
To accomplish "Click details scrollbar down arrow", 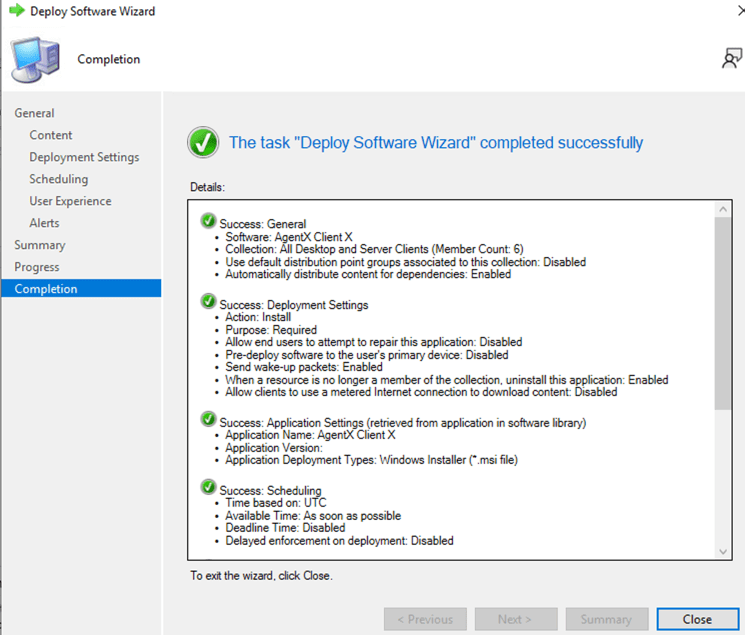I will pyautogui.click(x=723, y=551).
